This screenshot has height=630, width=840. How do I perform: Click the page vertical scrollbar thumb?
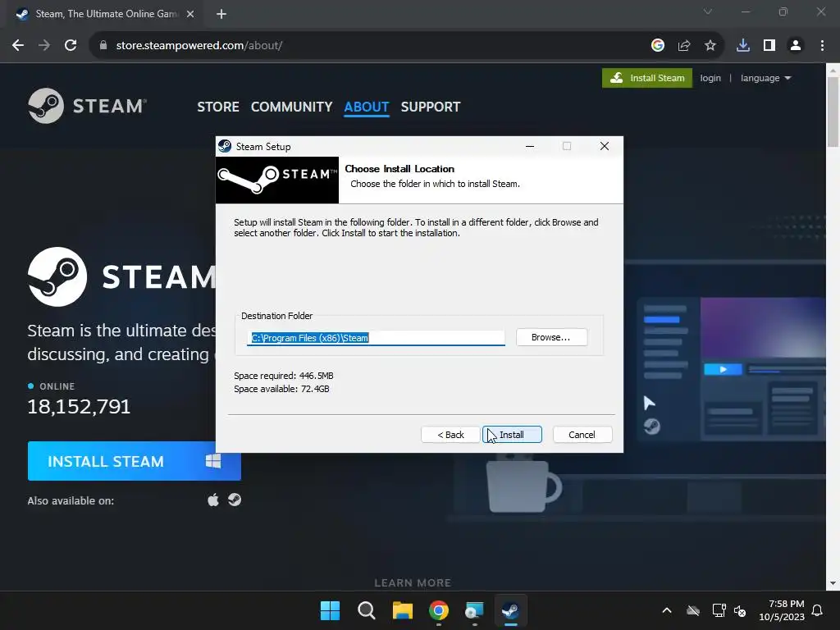833,112
